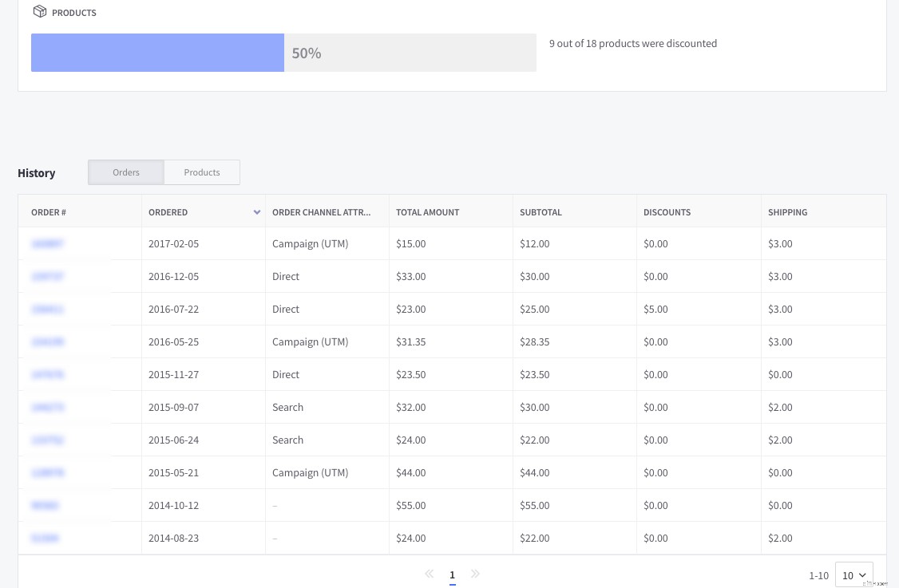Open the order placed on 2017-02-05
This screenshot has height=588, width=899.
click(x=48, y=243)
